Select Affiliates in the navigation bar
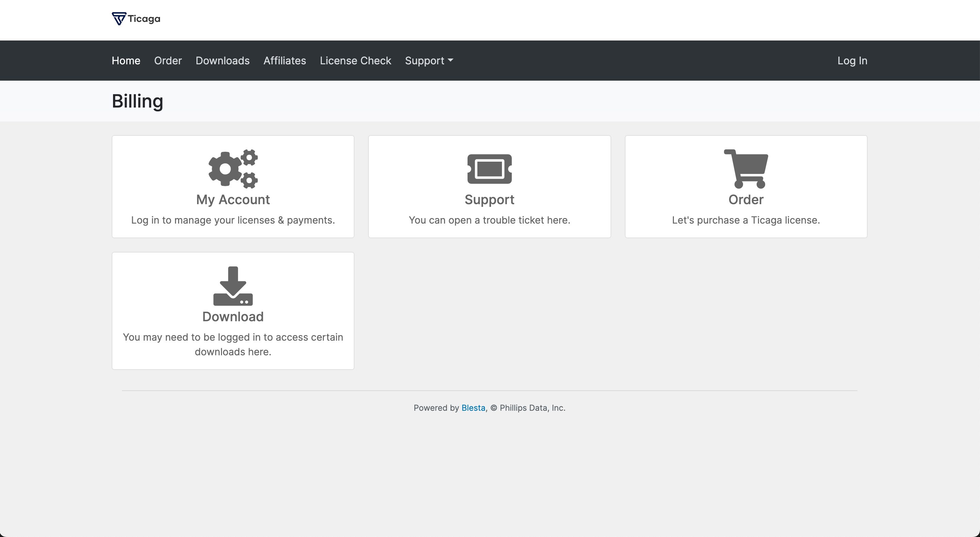This screenshot has height=537, width=980. [285, 61]
